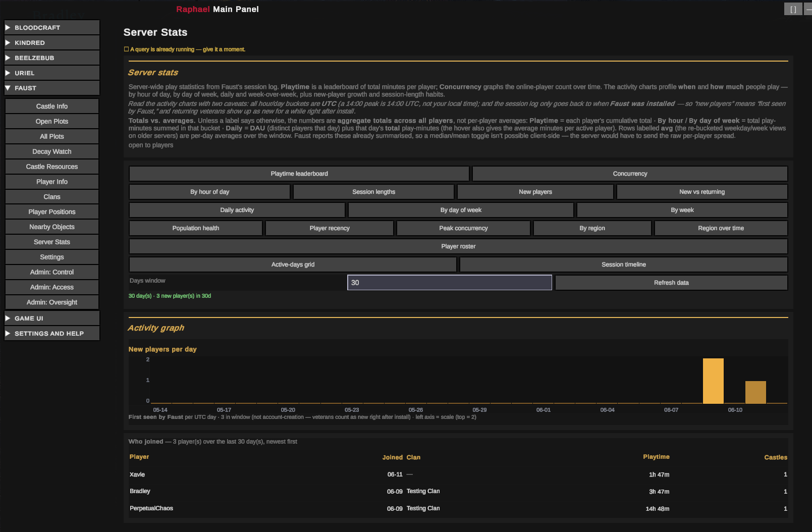The width and height of the screenshot is (812, 532).
Task: Sort by the Playtime column header
Action: (656, 457)
